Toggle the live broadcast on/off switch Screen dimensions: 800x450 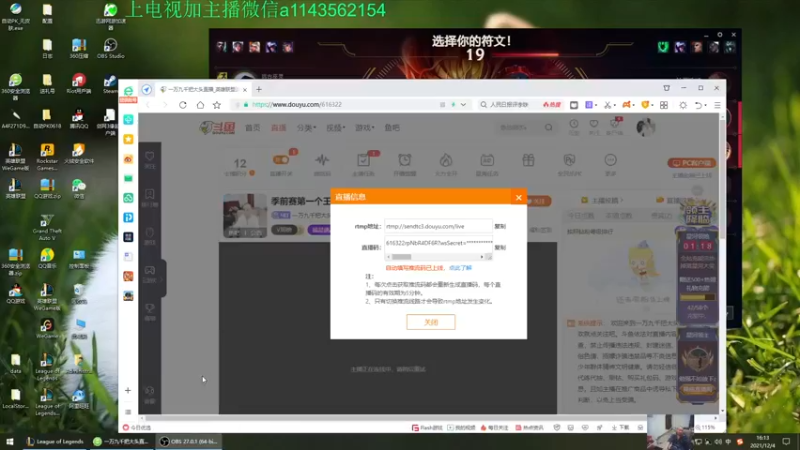coord(281,160)
